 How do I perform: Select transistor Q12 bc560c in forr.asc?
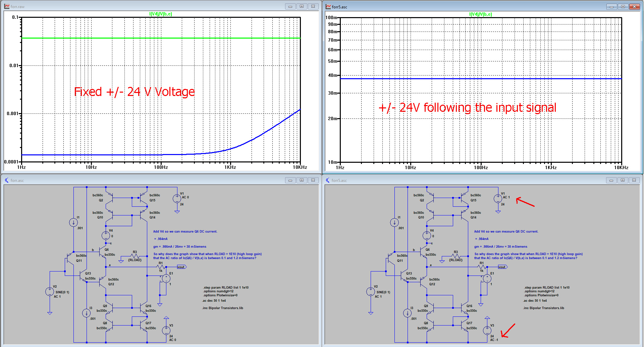tap(103, 282)
